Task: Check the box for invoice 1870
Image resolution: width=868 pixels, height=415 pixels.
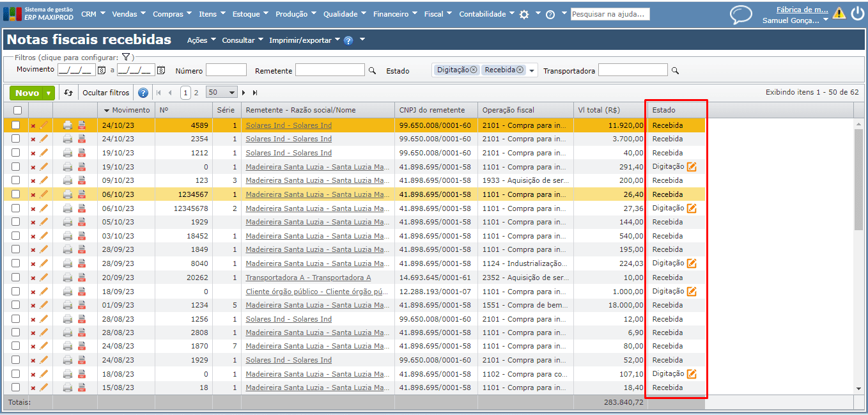Action: [16, 346]
